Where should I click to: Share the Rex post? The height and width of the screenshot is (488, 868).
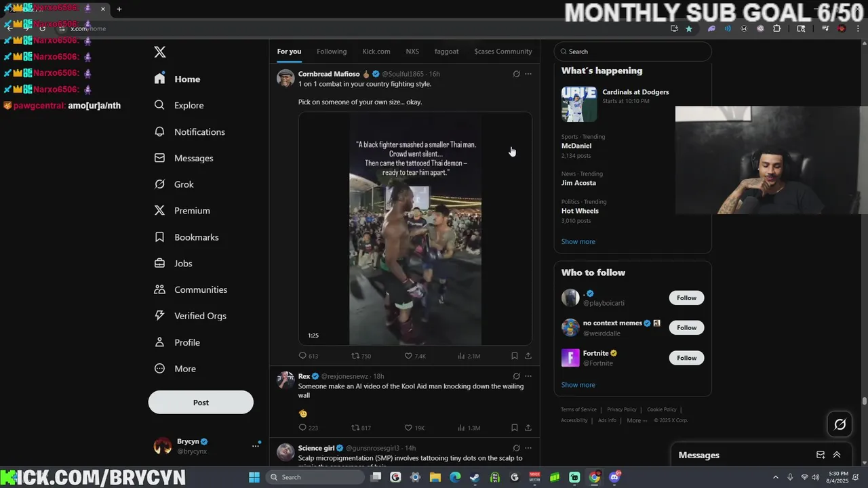coord(528,428)
